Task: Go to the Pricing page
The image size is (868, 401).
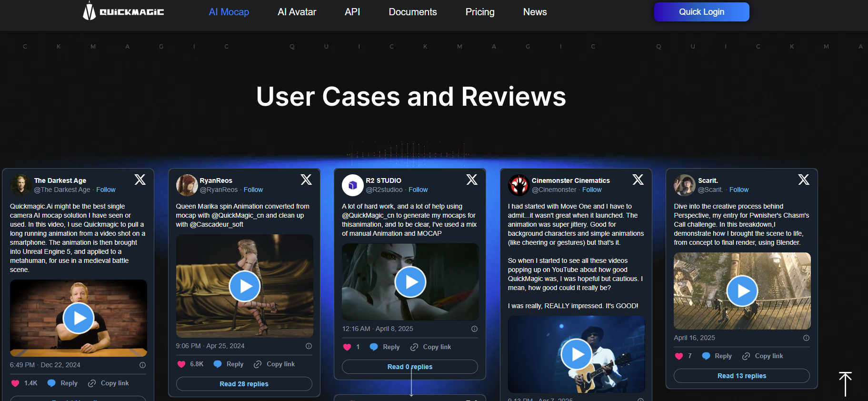Action: click(x=480, y=12)
